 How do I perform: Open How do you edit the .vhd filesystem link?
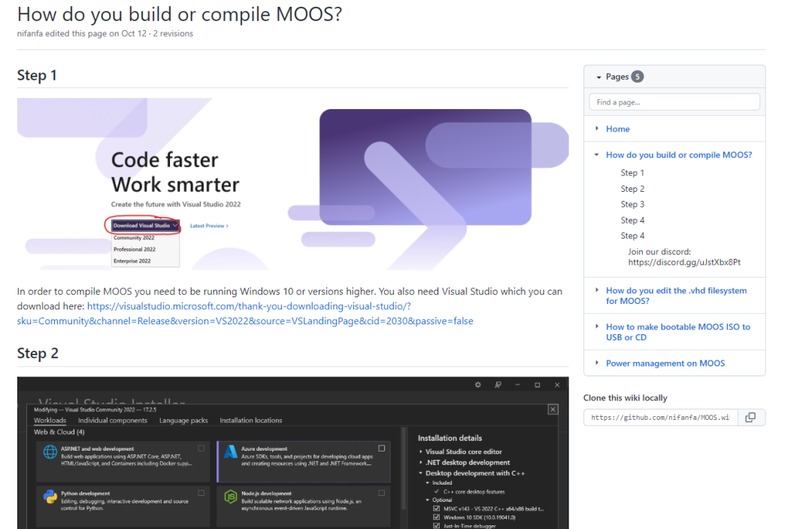pos(677,296)
